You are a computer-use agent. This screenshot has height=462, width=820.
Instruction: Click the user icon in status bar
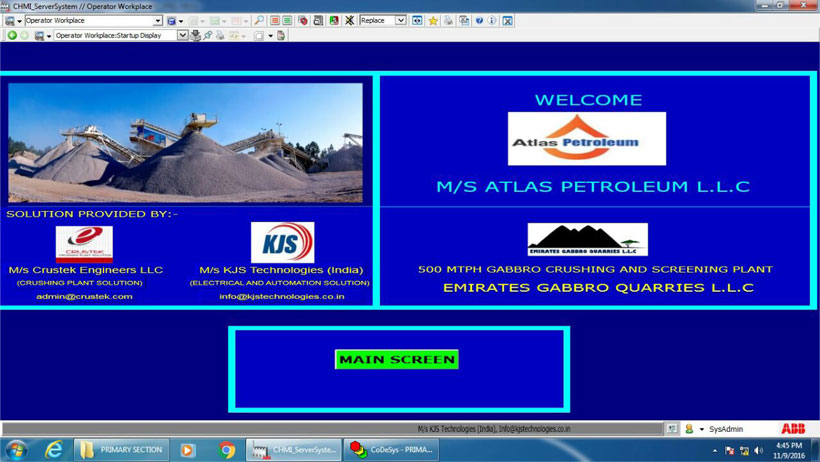pyautogui.click(x=689, y=429)
